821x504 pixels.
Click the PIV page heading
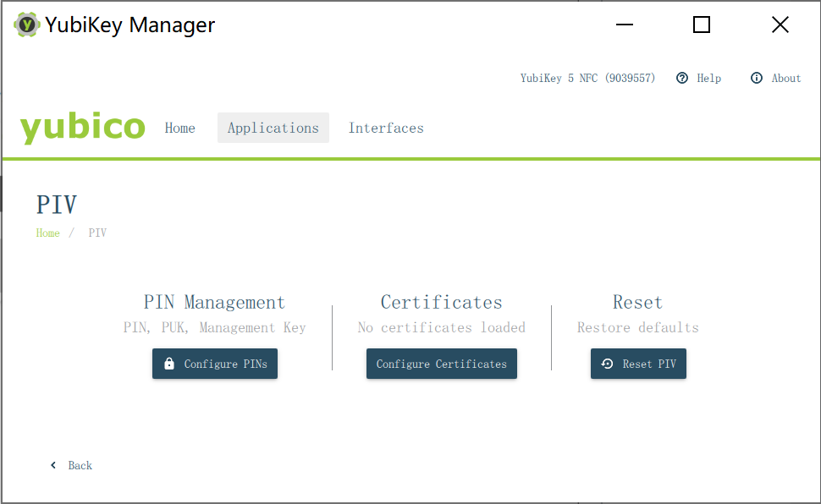pyautogui.click(x=56, y=205)
